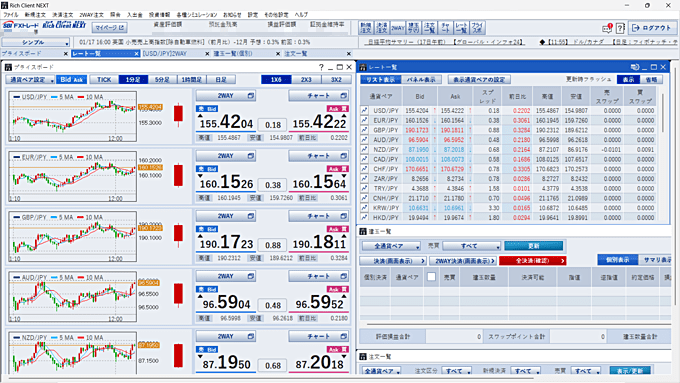Image resolution: width=680 pixels, height=383 pixels.
Task: Open 全通貨ペア dropdown in order list
Action: tap(382, 371)
